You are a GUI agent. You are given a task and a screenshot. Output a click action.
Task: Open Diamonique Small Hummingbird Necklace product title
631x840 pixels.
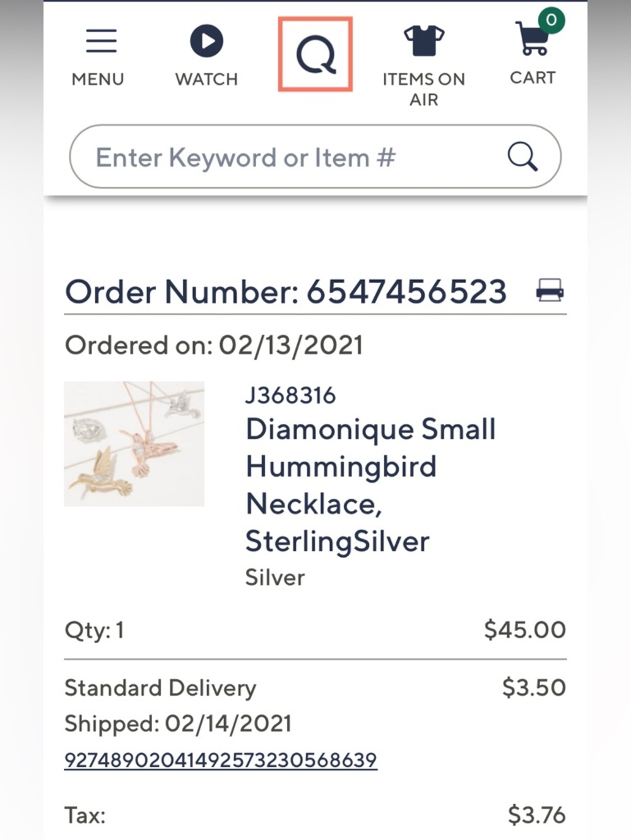pyautogui.click(x=370, y=485)
